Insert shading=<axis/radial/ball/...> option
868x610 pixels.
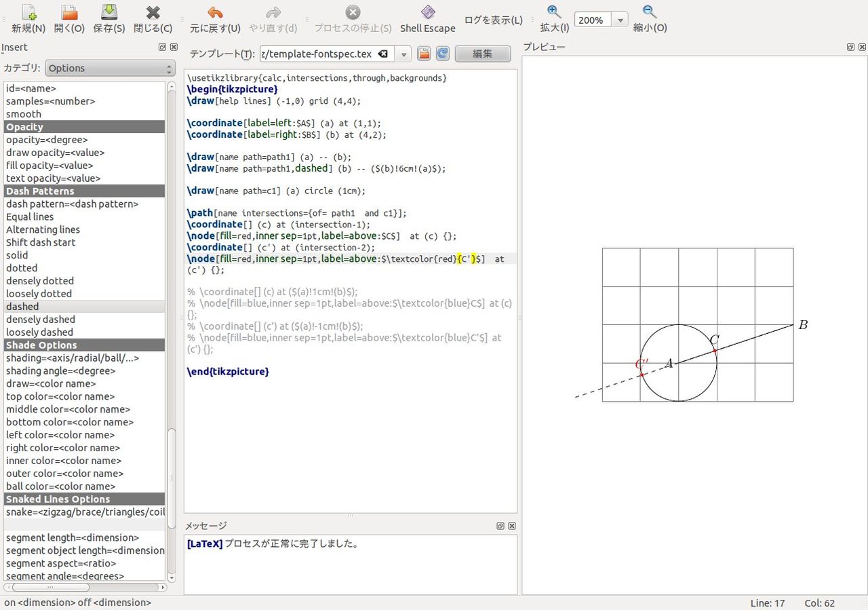click(x=85, y=358)
